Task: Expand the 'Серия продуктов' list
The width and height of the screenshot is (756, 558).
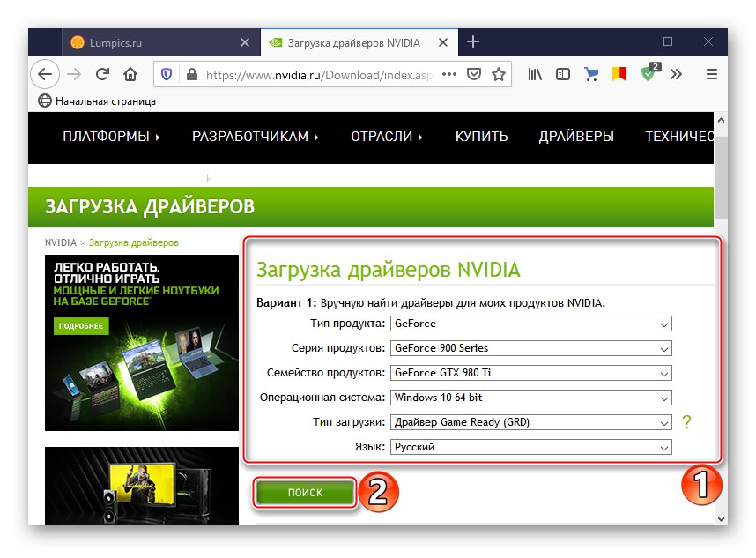Action: 530,348
